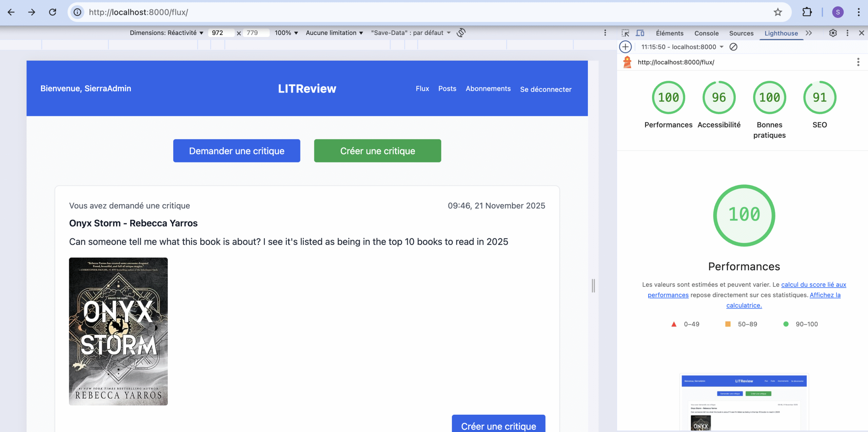
Task: Jump to the Accessibilité score gauge
Action: pyautogui.click(x=719, y=98)
